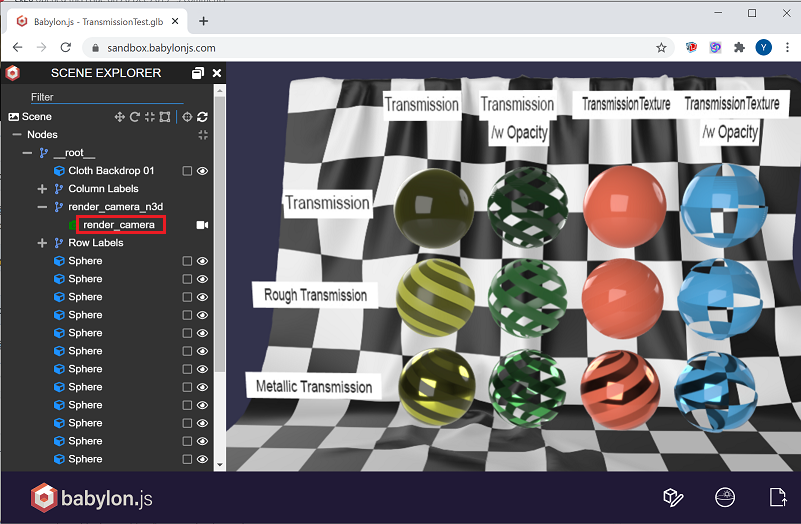
Task: Enable the bounding box gizmo icon
Action: click(164, 117)
